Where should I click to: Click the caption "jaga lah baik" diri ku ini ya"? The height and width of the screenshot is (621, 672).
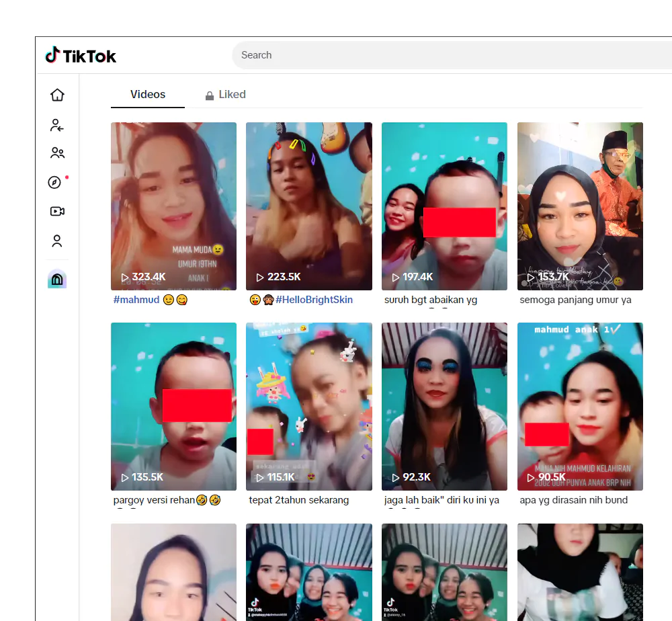click(x=442, y=500)
